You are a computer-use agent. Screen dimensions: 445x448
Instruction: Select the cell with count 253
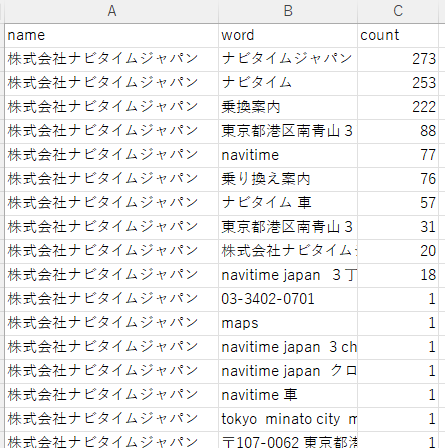[x=398, y=83]
